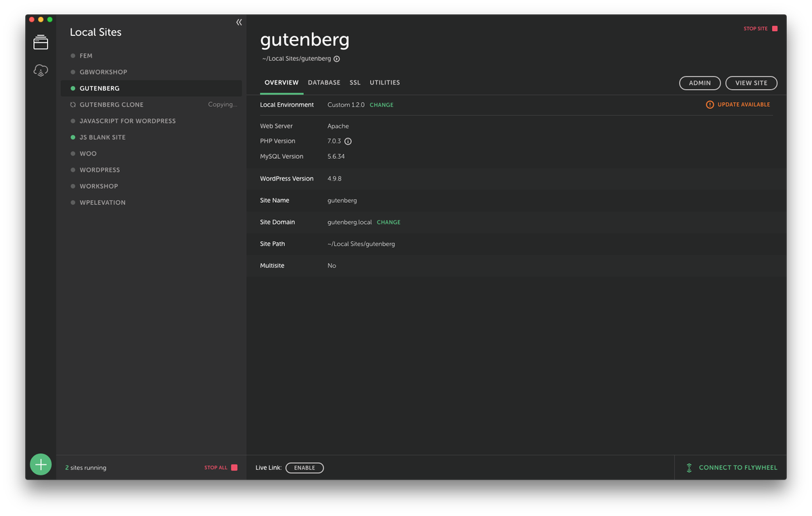Click the gutenberg.local domain value
Image resolution: width=812 pixels, height=516 pixels.
pos(350,222)
